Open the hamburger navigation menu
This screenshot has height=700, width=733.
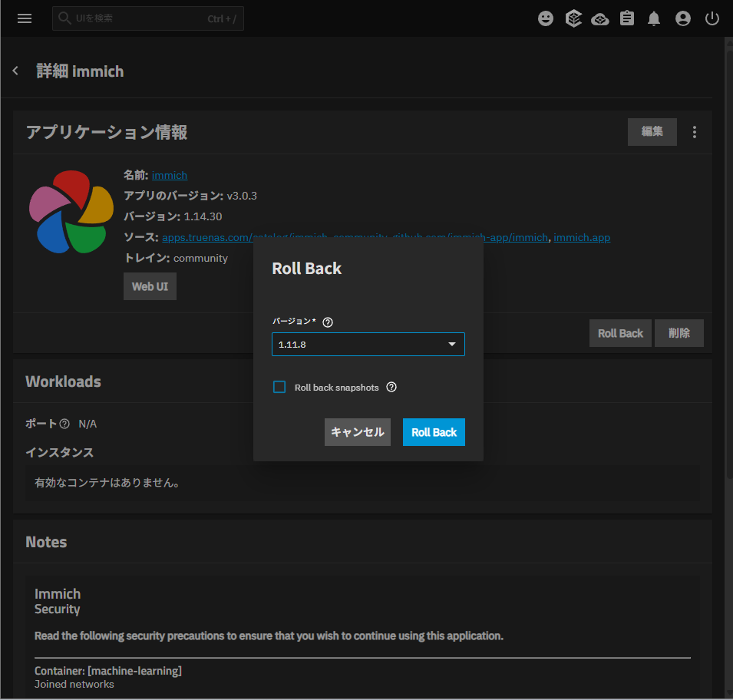coord(25,18)
